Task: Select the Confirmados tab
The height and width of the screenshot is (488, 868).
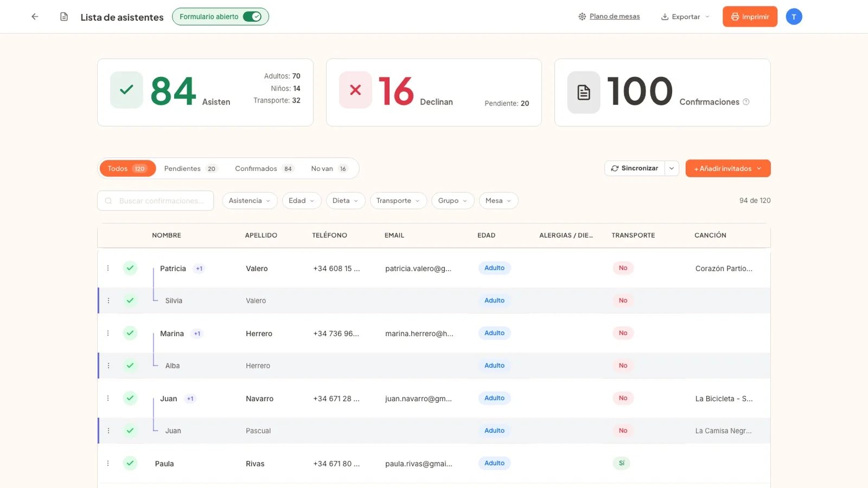Action: (x=264, y=169)
